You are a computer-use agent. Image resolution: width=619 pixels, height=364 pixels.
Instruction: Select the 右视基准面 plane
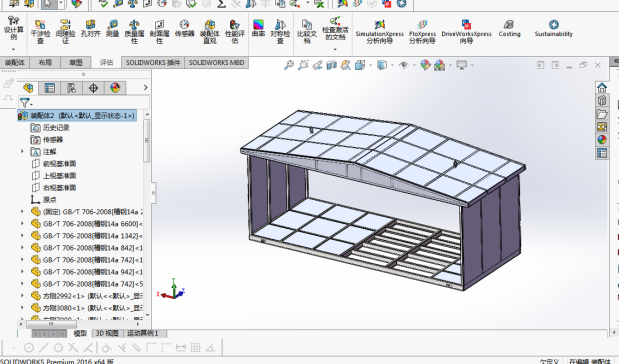pyautogui.click(x=59, y=188)
